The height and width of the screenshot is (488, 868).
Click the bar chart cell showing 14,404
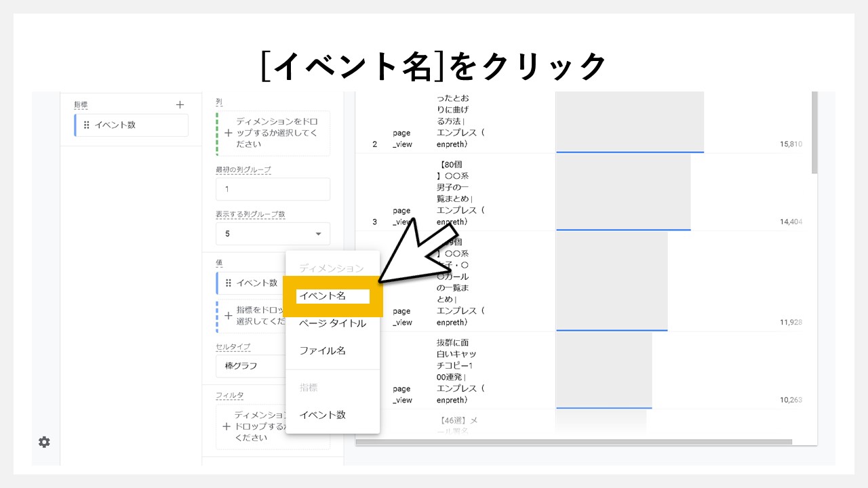point(623,192)
